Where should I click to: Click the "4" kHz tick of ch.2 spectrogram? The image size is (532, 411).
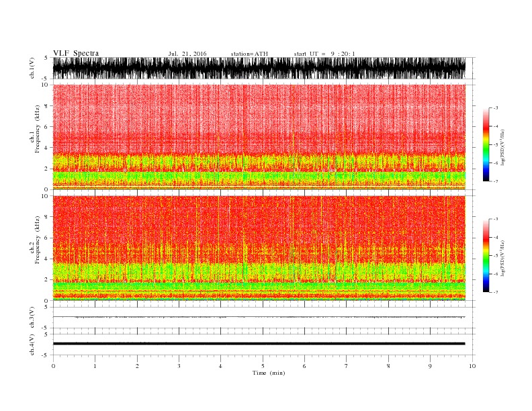[47, 259]
